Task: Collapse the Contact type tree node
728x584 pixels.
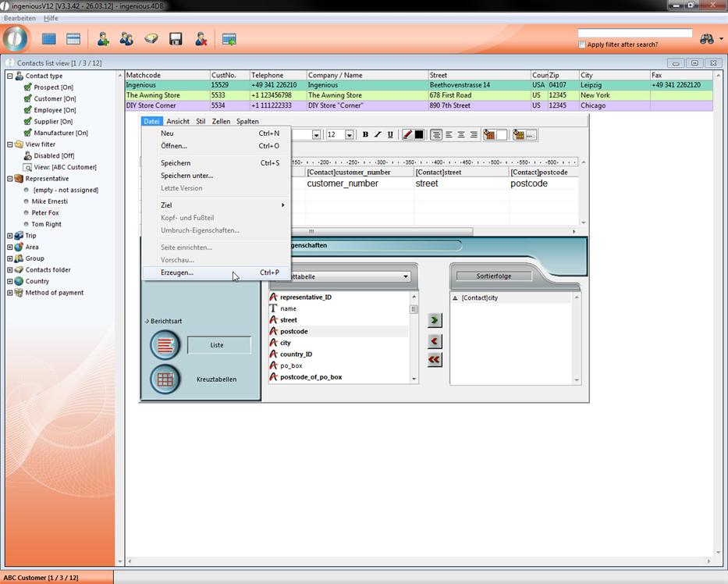Action: [10, 76]
